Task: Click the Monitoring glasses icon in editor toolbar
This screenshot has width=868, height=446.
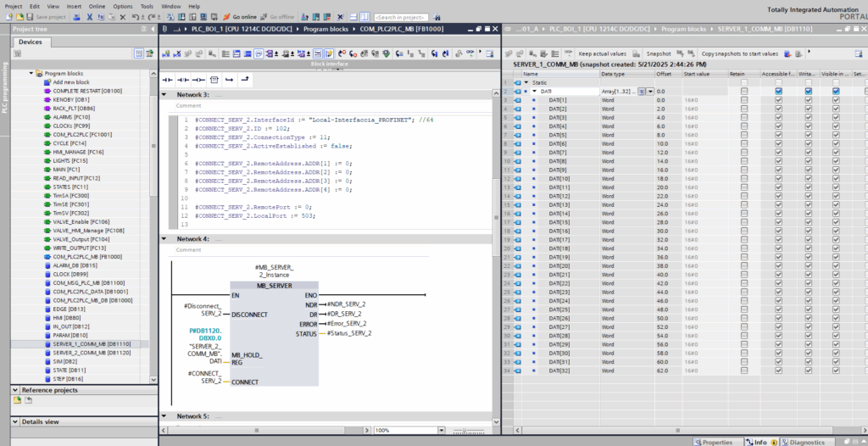Action: 470,53
